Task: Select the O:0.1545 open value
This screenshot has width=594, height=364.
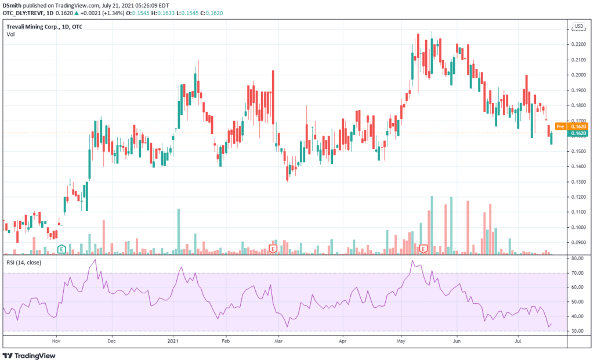Action: pos(138,13)
